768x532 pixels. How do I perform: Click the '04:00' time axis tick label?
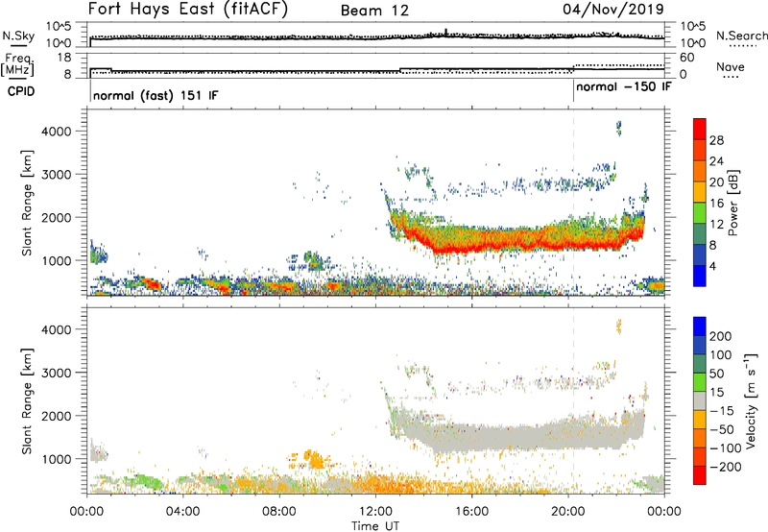click(x=182, y=512)
